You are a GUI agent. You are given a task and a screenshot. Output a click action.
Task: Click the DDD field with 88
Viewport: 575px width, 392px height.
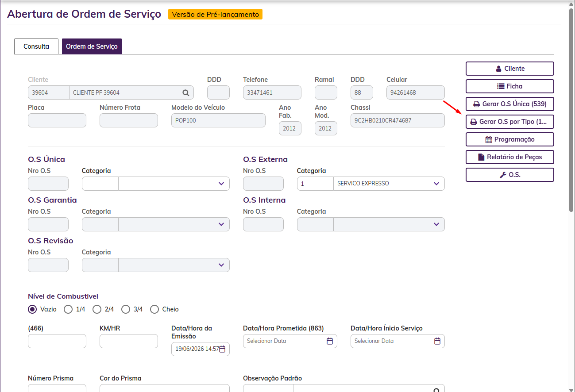click(362, 92)
